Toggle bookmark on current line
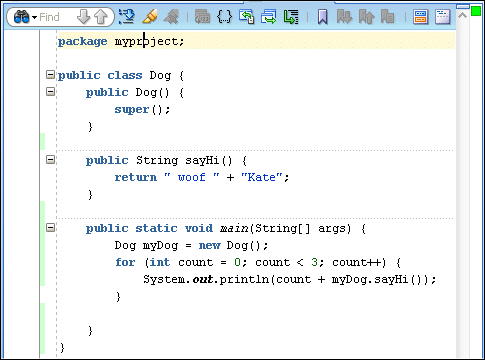 322,17
